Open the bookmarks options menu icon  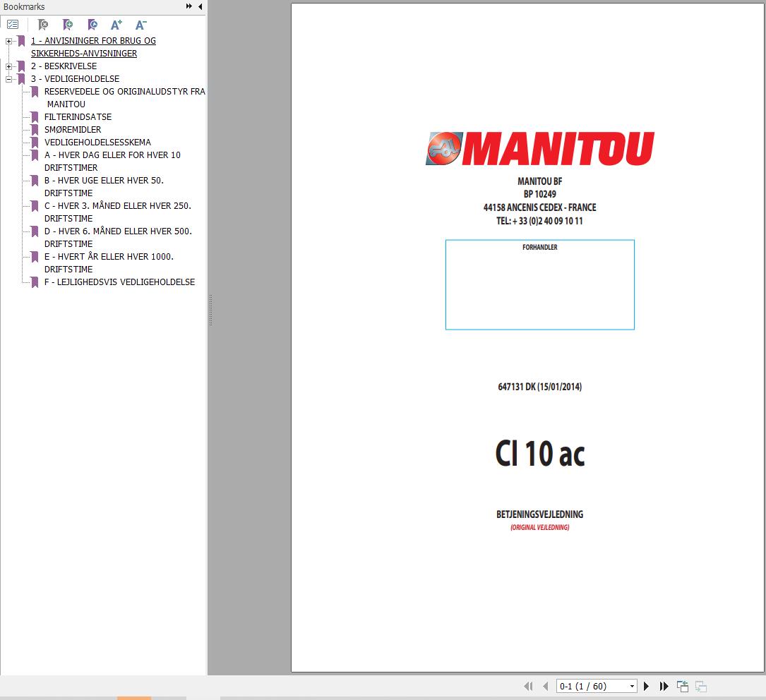[13, 25]
